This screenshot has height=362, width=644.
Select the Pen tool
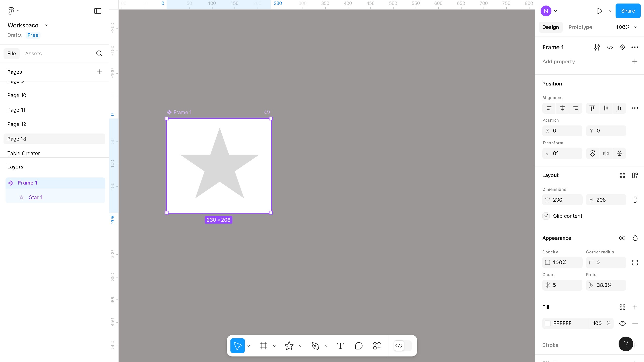pyautogui.click(x=315, y=346)
